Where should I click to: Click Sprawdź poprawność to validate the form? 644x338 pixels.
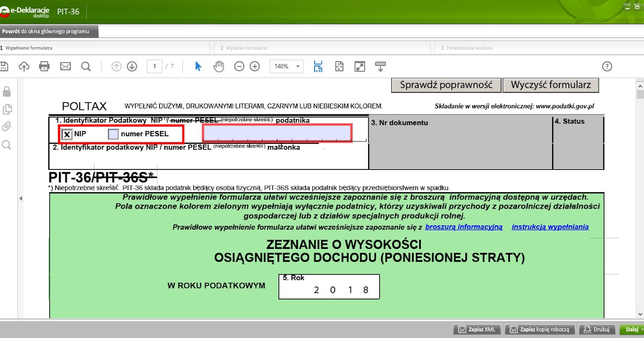coord(446,84)
